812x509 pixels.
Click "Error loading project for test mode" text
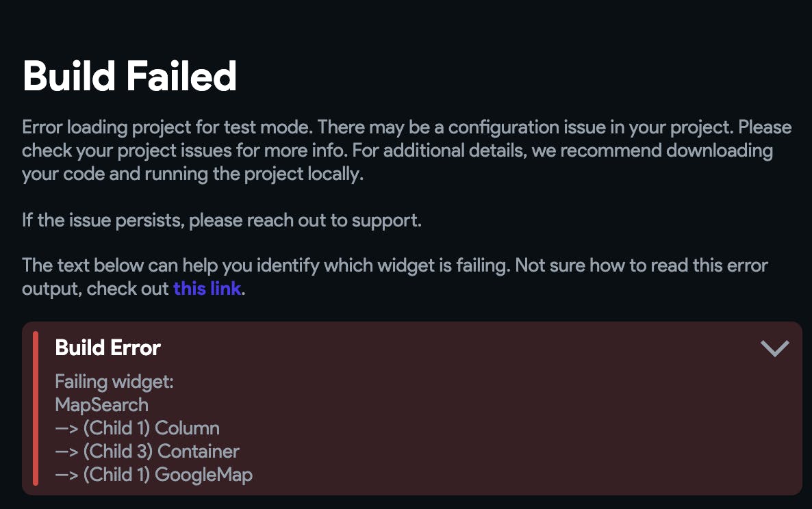(167, 128)
